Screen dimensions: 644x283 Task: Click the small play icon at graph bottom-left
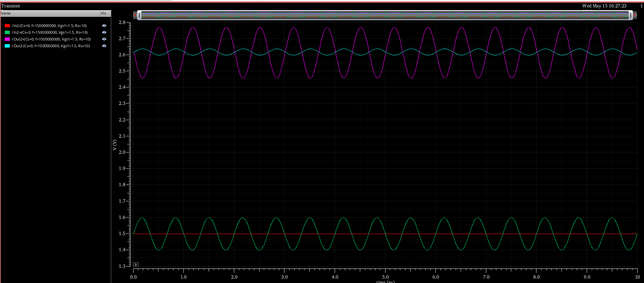tap(136, 264)
